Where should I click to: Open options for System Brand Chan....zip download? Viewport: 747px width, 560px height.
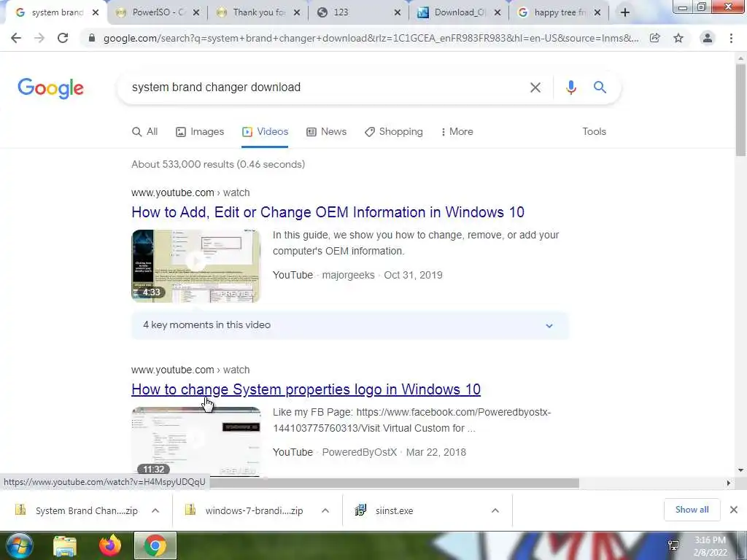[x=155, y=510]
